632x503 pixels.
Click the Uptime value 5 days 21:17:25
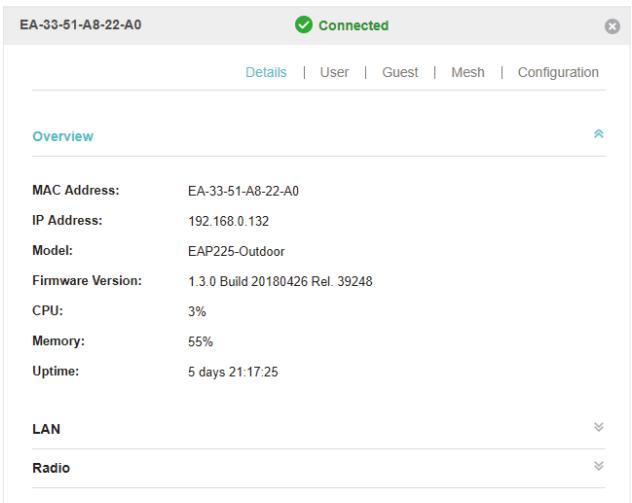tap(233, 372)
